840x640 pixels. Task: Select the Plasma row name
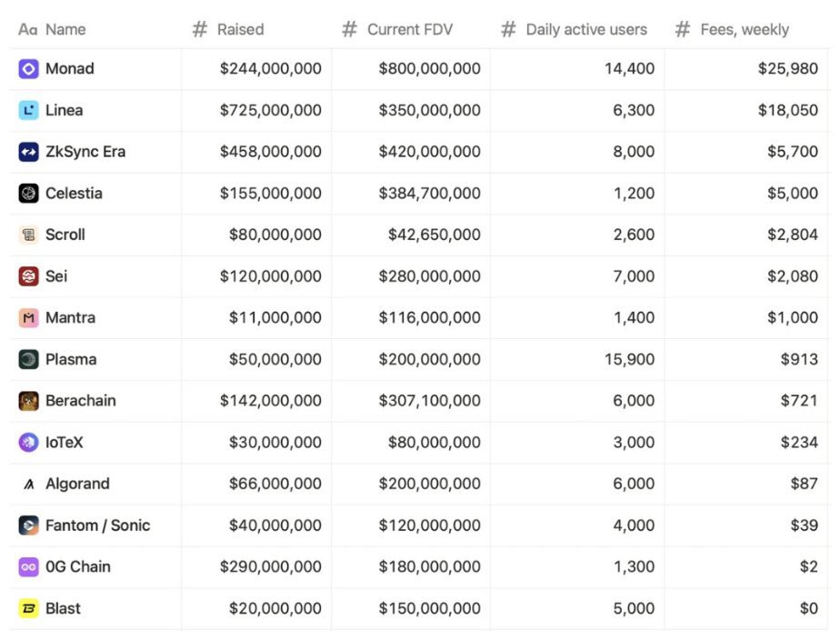pyautogui.click(x=71, y=359)
